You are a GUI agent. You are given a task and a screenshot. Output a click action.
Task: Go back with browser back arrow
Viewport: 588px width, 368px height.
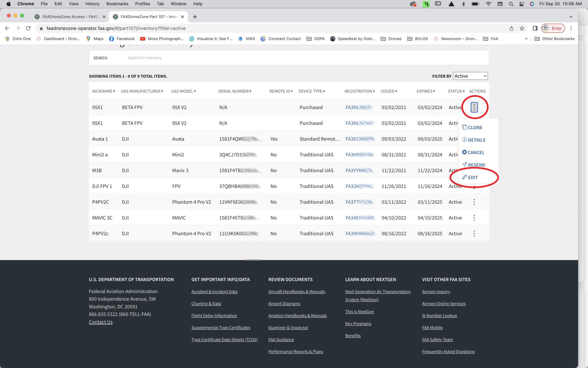7,28
